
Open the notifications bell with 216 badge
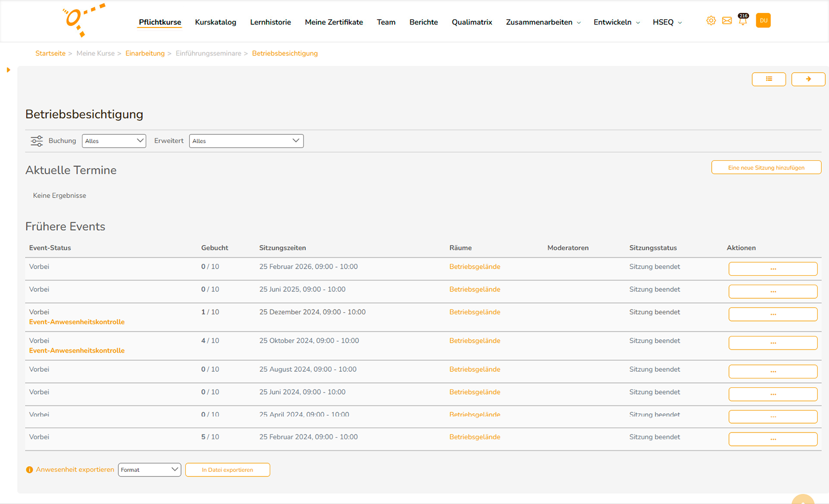[743, 20]
